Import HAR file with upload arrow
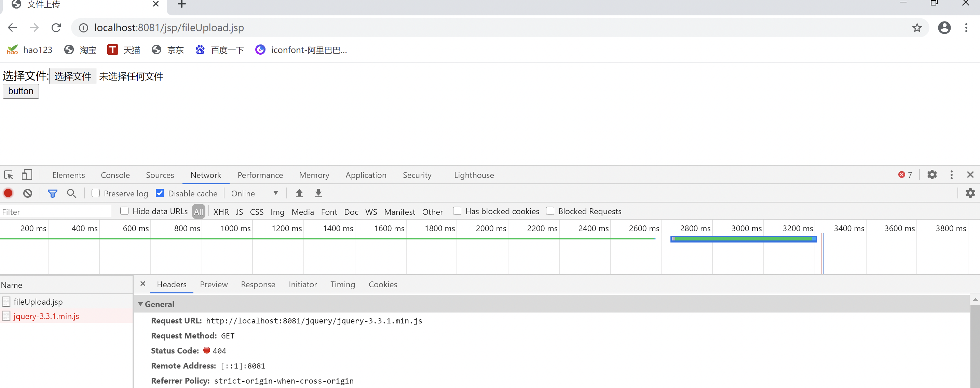This screenshot has height=388, width=980. coord(299,193)
